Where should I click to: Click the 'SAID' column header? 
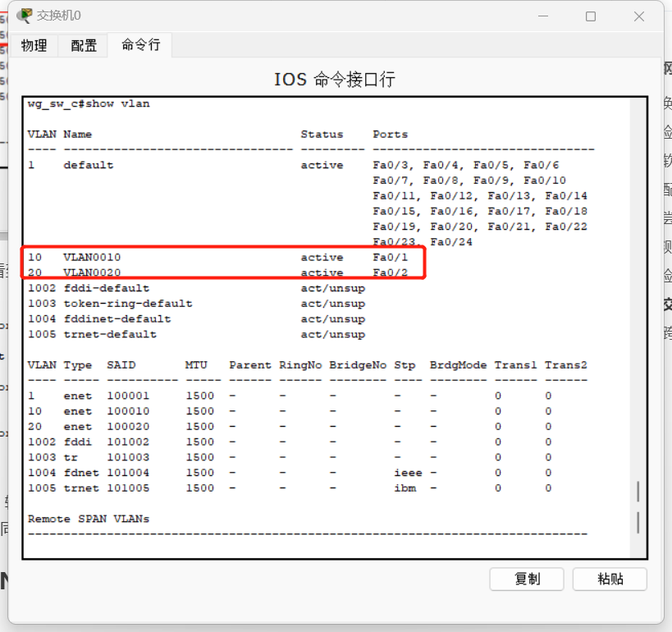pyautogui.click(x=121, y=365)
